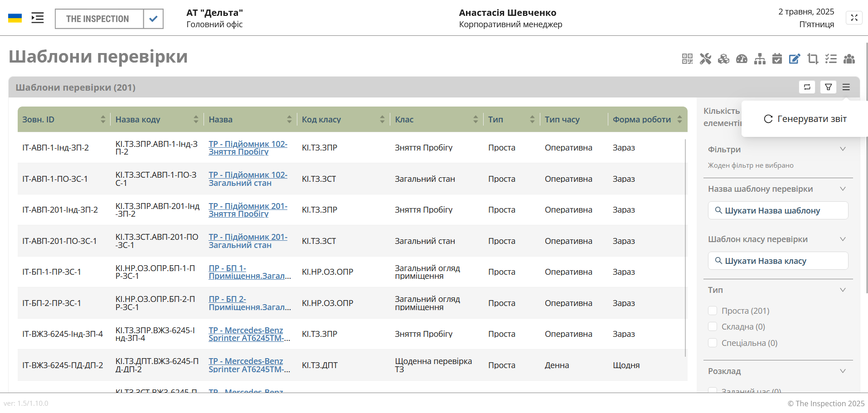Open the dashboard gauge icon
868x413 pixels.
click(742, 59)
